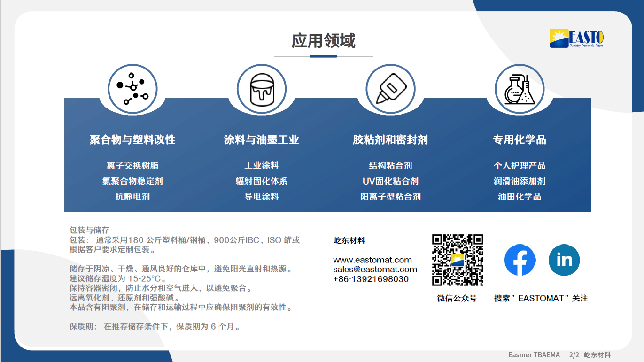Click the 抗静电剂 item
644x362 pixels.
click(x=132, y=197)
